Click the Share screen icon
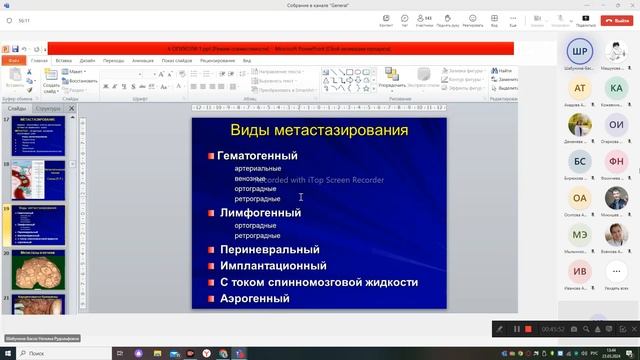640x360 pixels. click(586, 19)
